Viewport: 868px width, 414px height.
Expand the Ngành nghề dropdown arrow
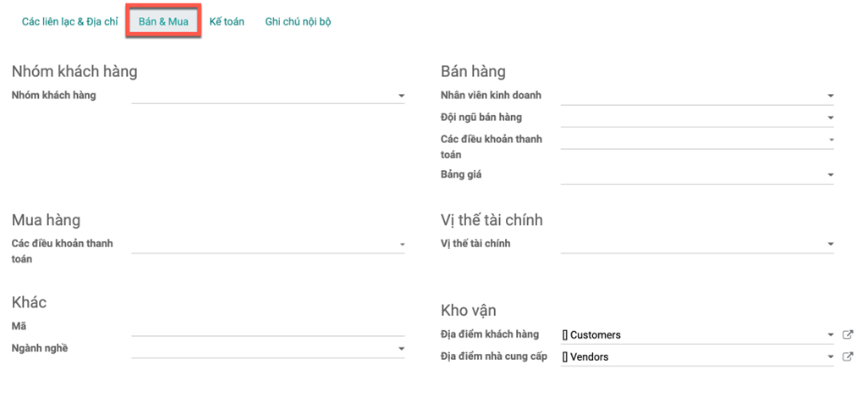click(401, 349)
